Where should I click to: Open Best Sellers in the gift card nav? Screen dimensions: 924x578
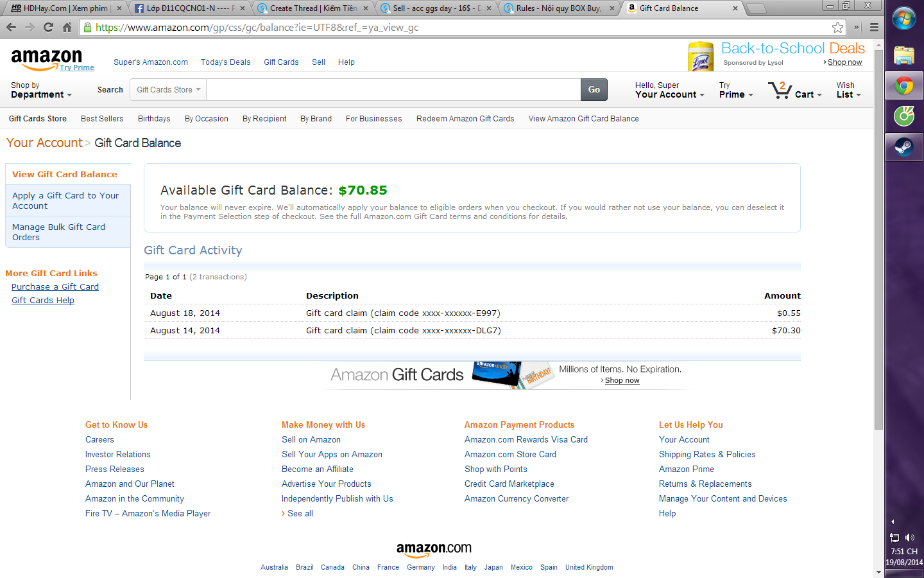click(102, 119)
